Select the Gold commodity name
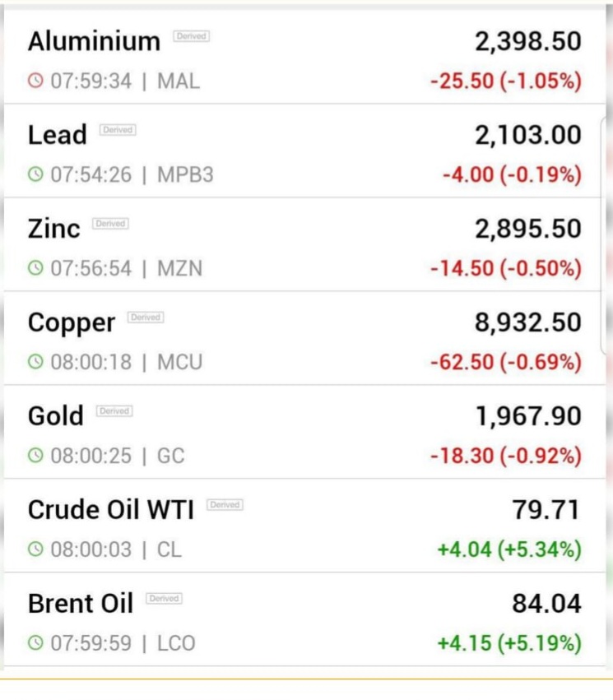The height and width of the screenshot is (700, 613). 56,416
